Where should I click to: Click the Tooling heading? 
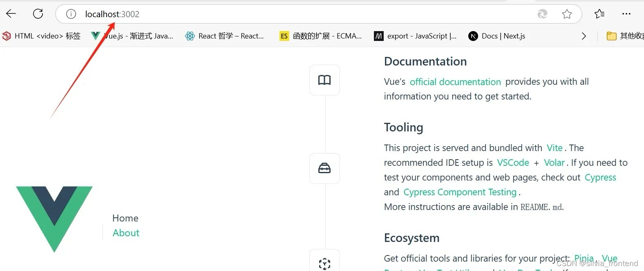tap(403, 127)
